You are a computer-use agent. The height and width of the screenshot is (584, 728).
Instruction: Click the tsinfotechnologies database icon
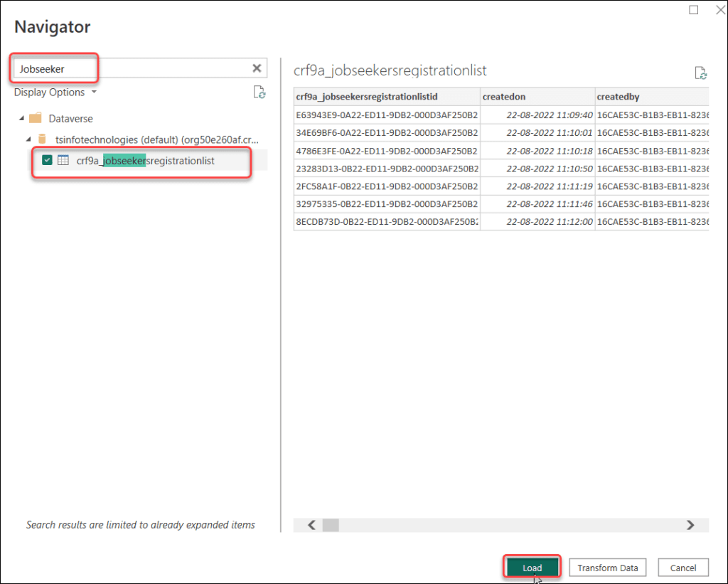[42, 139]
